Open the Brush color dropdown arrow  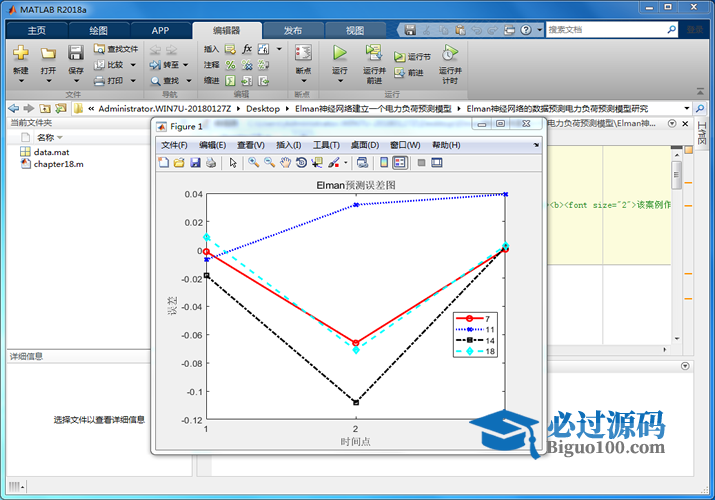346,163
